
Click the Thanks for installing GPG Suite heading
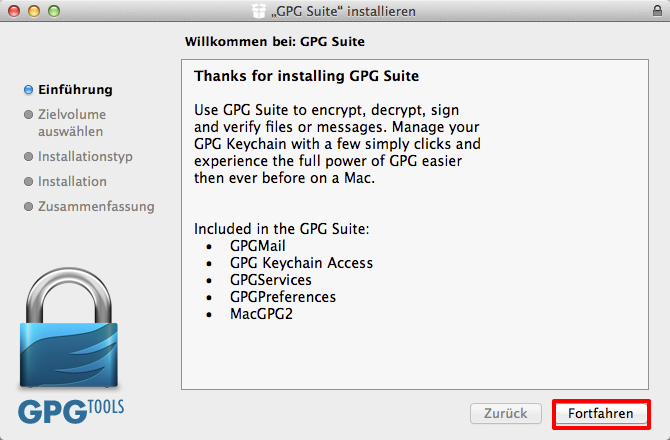click(306, 76)
